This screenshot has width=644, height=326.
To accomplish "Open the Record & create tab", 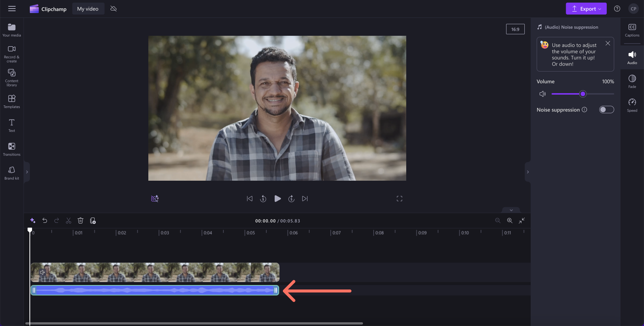I will click(12, 54).
